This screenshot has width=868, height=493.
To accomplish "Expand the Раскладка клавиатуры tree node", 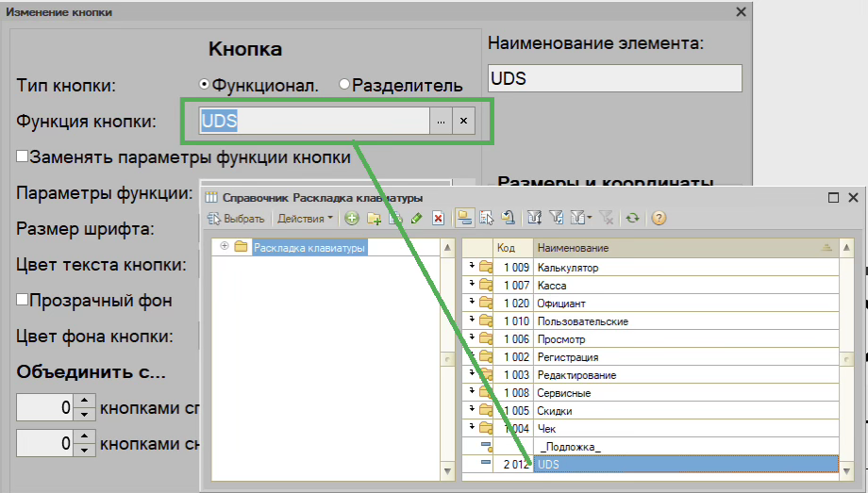I will [225, 247].
